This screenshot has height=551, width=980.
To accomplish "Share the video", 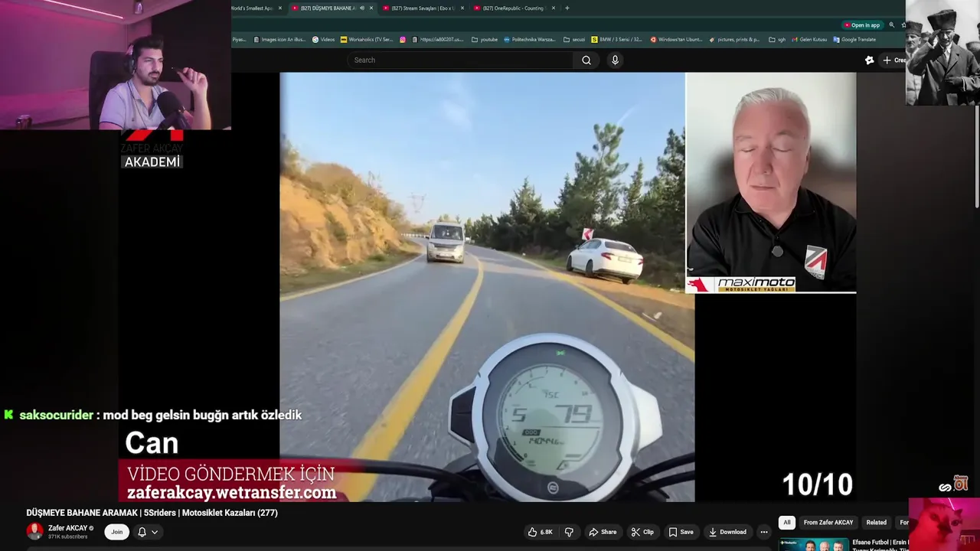I will 602,532.
